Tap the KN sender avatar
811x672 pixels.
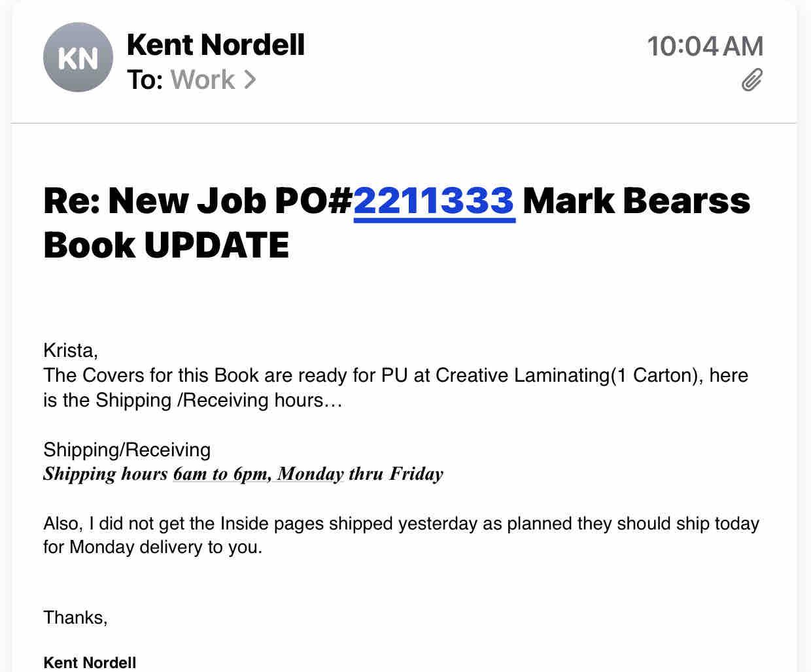(78, 58)
